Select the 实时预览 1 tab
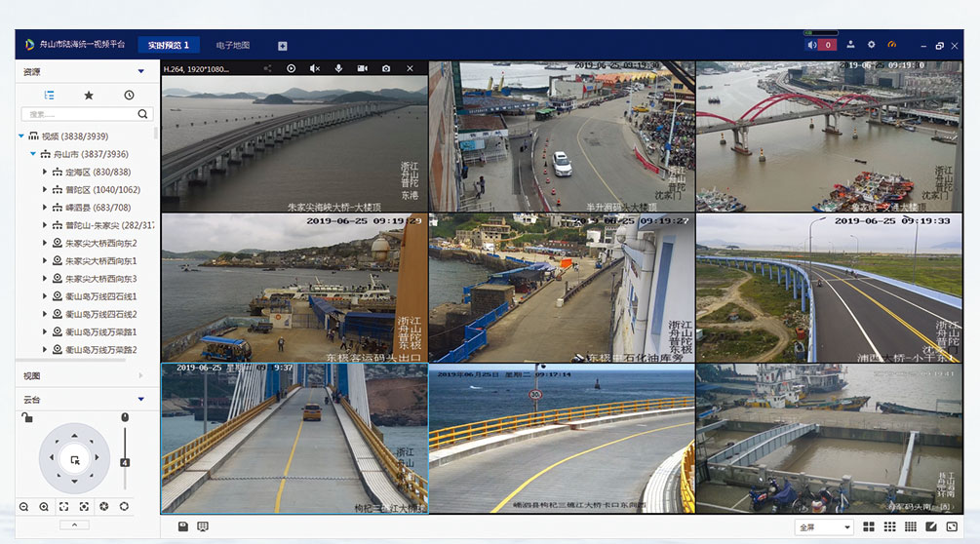 point(168,45)
